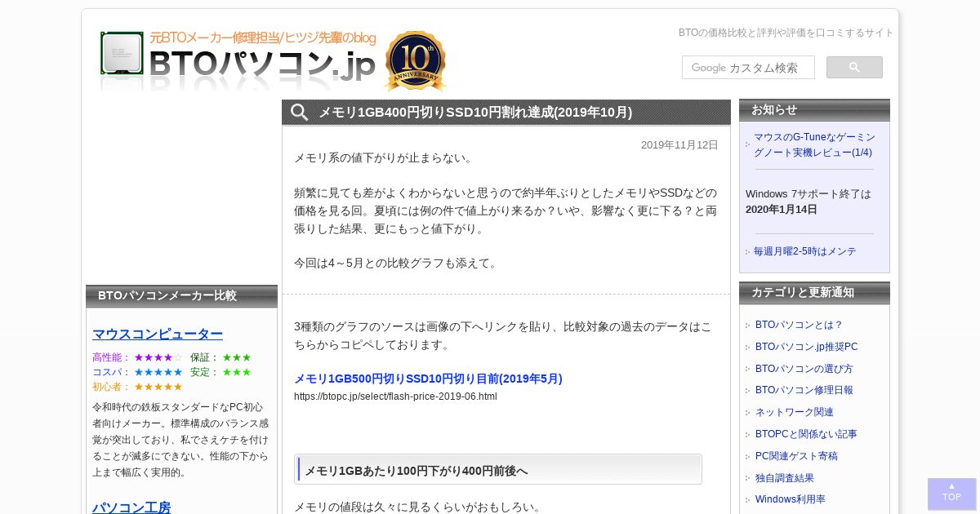Click the site tagline BTOの価格比較と評判
Viewport: 980px width, 514px height.
(x=786, y=33)
